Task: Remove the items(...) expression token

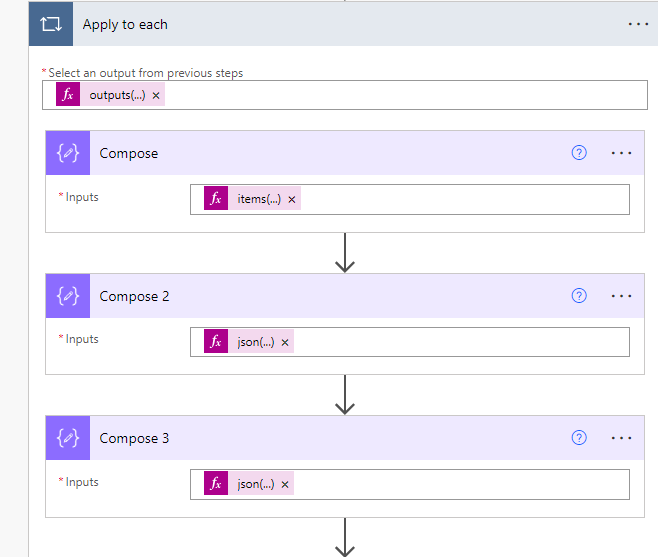Action: click(x=292, y=199)
